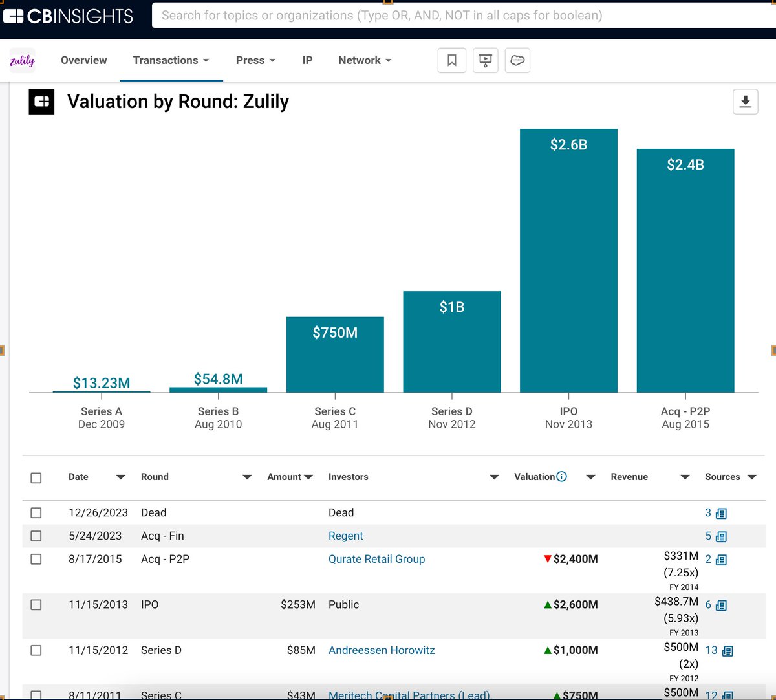Download the valuation chart

pyautogui.click(x=745, y=102)
